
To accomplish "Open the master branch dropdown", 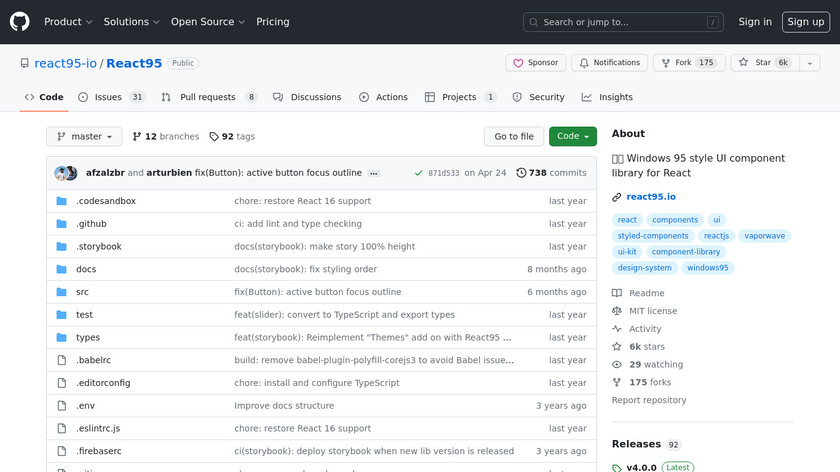I will (x=84, y=137).
